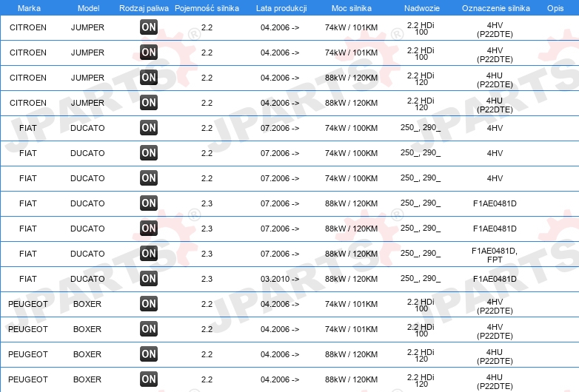Image resolution: width=579 pixels, height=392 pixels.
Task: Click 07.2006 -> in the F1AE0481D, FPT row
Action: [x=280, y=254]
